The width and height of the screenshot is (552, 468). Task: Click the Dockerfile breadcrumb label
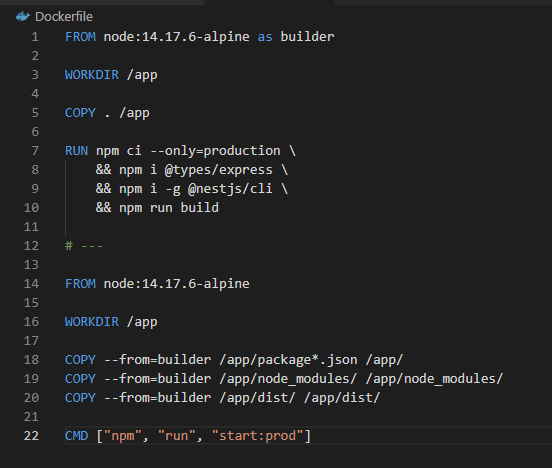pyautogui.click(x=64, y=17)
